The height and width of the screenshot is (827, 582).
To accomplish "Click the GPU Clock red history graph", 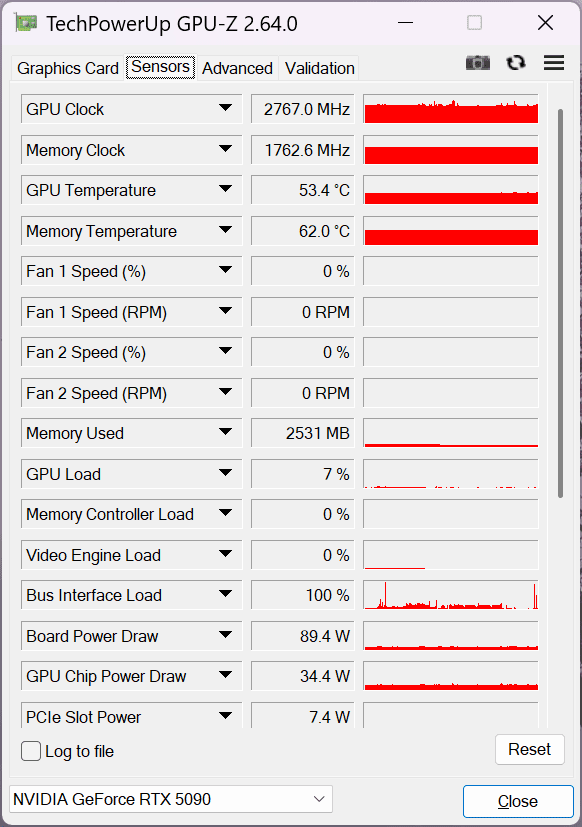I will click(x=451, y=109).
